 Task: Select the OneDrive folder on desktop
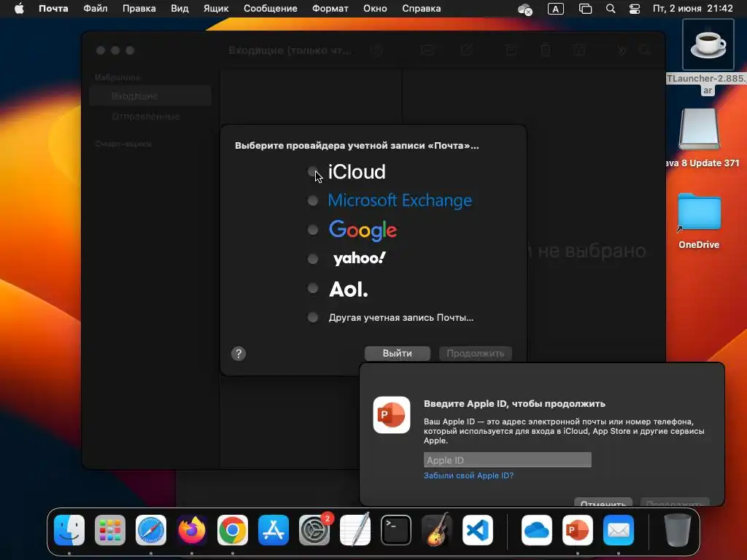point(700,212)
